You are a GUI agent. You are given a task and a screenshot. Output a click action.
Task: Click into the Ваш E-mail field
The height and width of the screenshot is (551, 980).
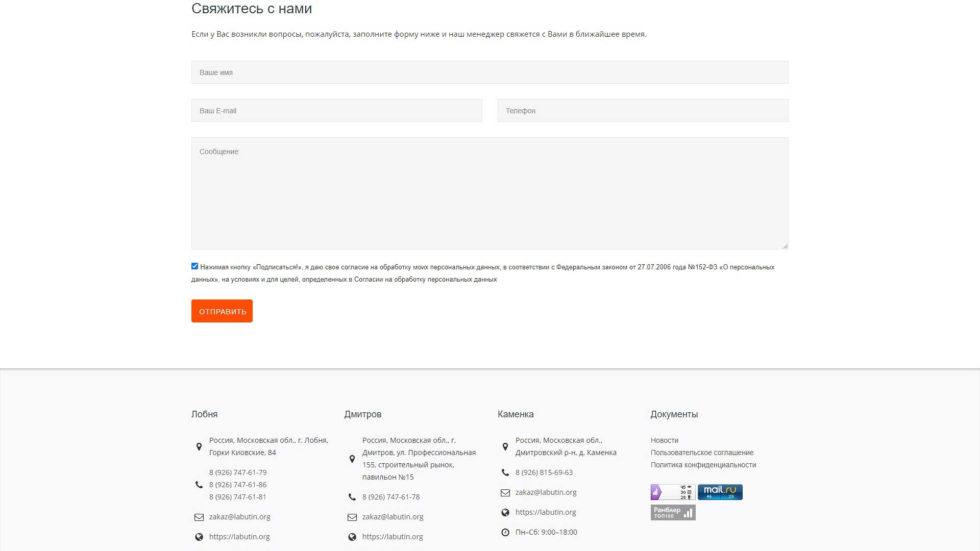click(336, 111)
